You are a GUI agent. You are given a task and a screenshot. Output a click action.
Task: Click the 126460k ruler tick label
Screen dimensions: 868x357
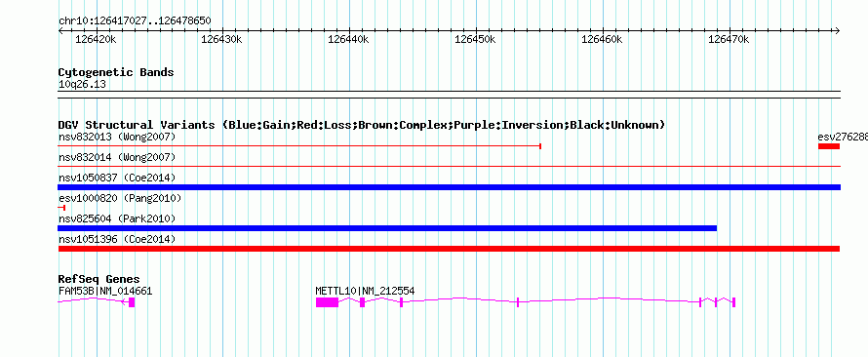(603, 39)
